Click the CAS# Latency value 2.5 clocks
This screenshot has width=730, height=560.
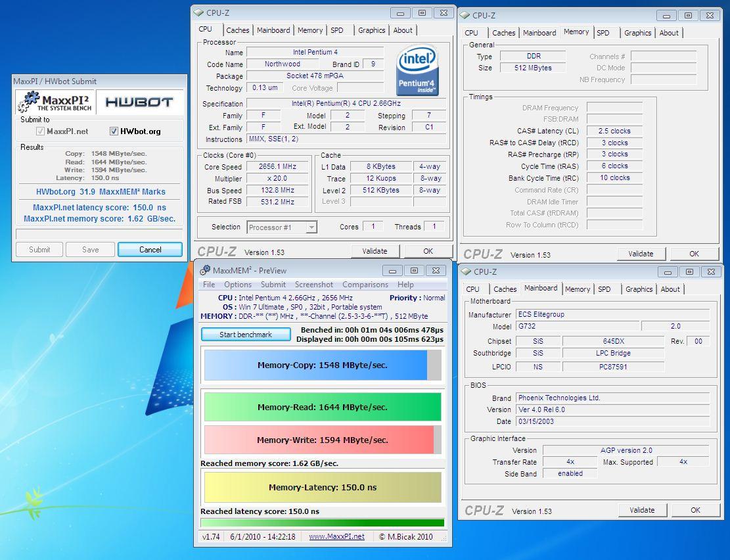614,131
